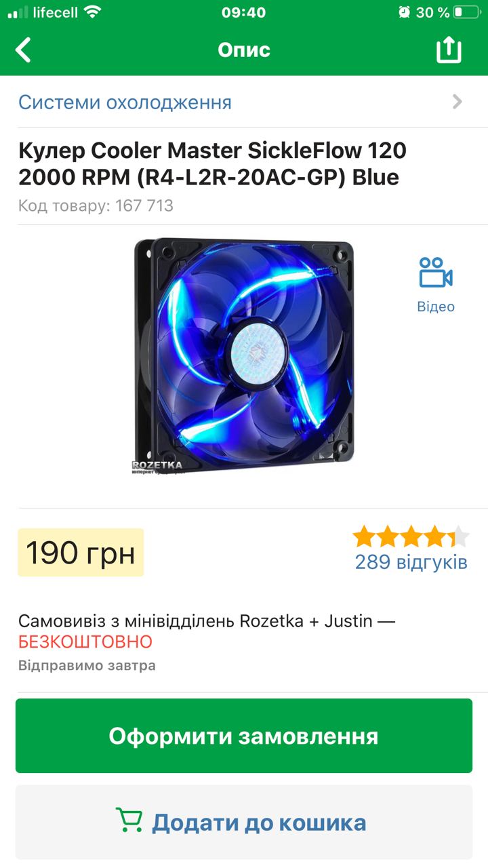Image resolution: width=488 pixels, height=868 pixels.
Task: Tap Оформити замовлення to place the order
Action: point(244,736)
